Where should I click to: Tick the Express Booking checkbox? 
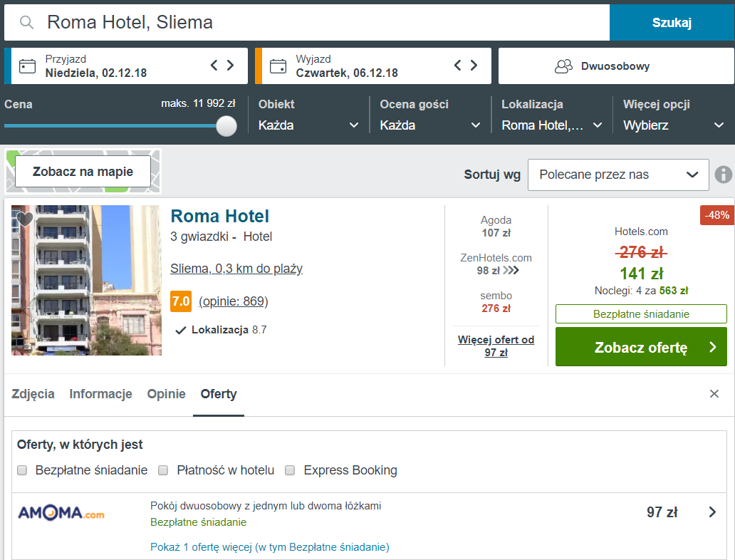pyautogui.click(x=290, y=470)
